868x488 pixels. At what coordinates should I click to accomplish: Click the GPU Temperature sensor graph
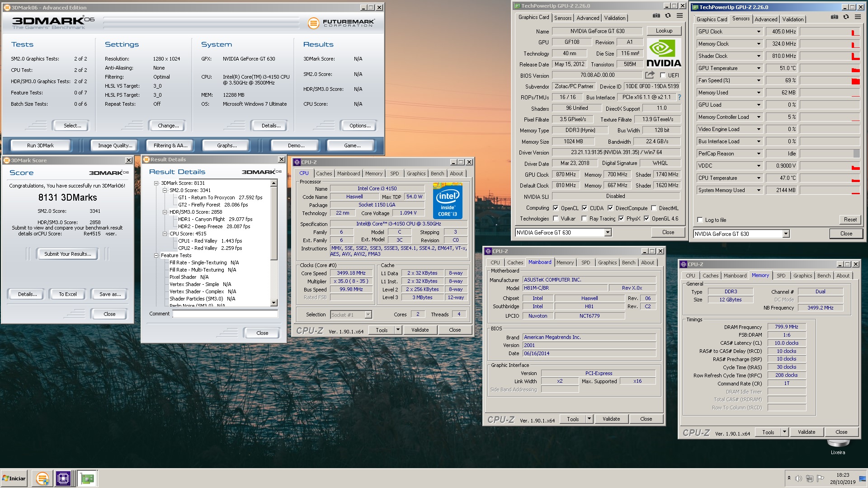830,68
